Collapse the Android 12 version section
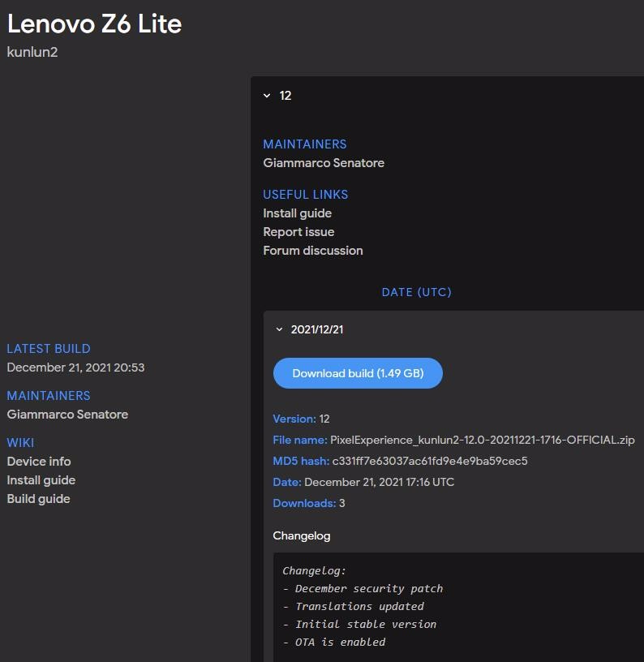 click(267, 96)
